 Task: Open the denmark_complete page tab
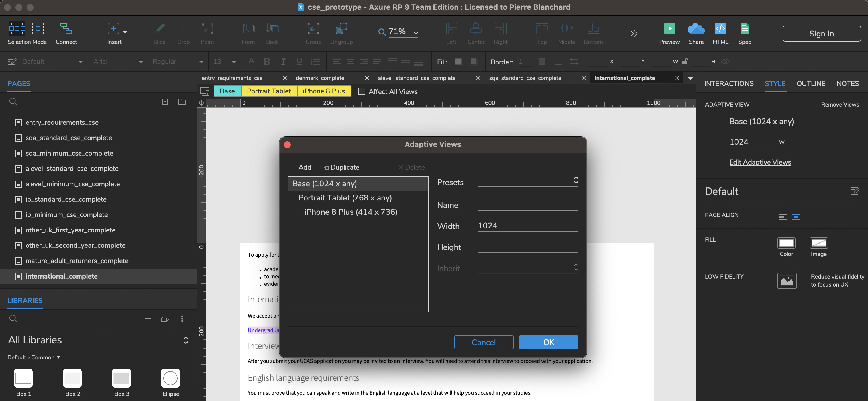(320, 78)
